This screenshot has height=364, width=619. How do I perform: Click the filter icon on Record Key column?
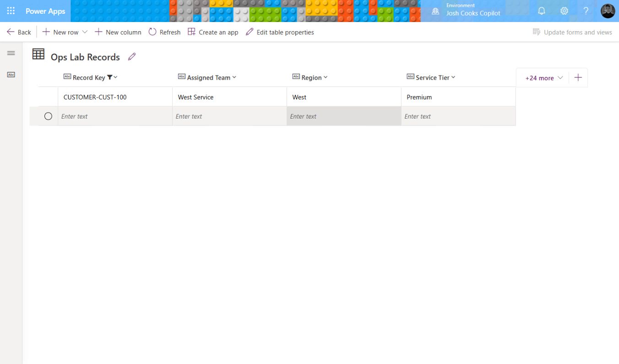coord(109,77)
